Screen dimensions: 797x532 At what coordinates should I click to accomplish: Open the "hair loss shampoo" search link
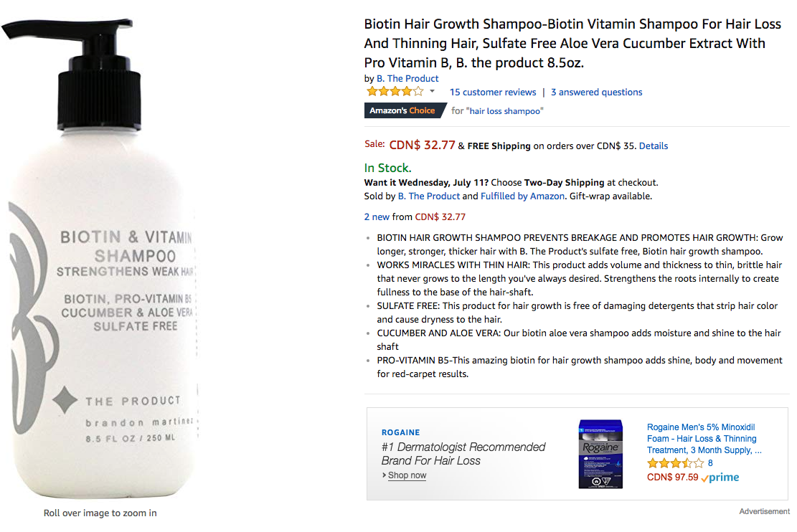tap(504, 110)
